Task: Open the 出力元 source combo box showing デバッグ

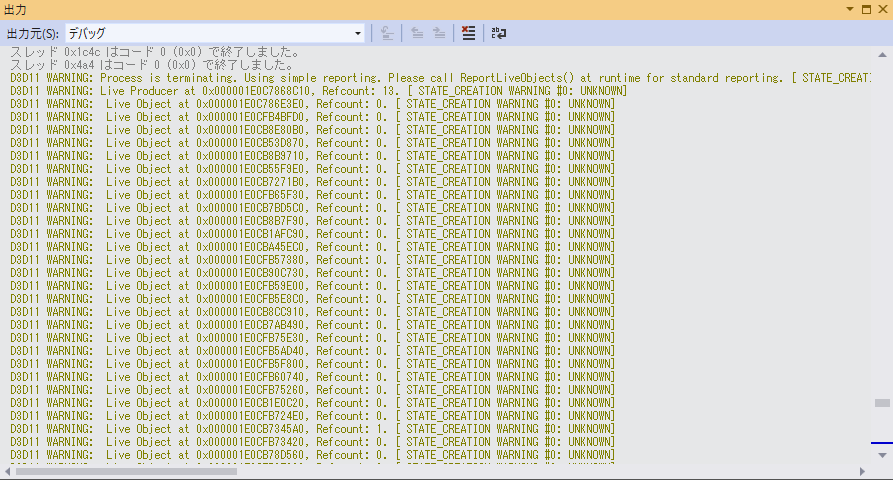Action: click(215, 33)
